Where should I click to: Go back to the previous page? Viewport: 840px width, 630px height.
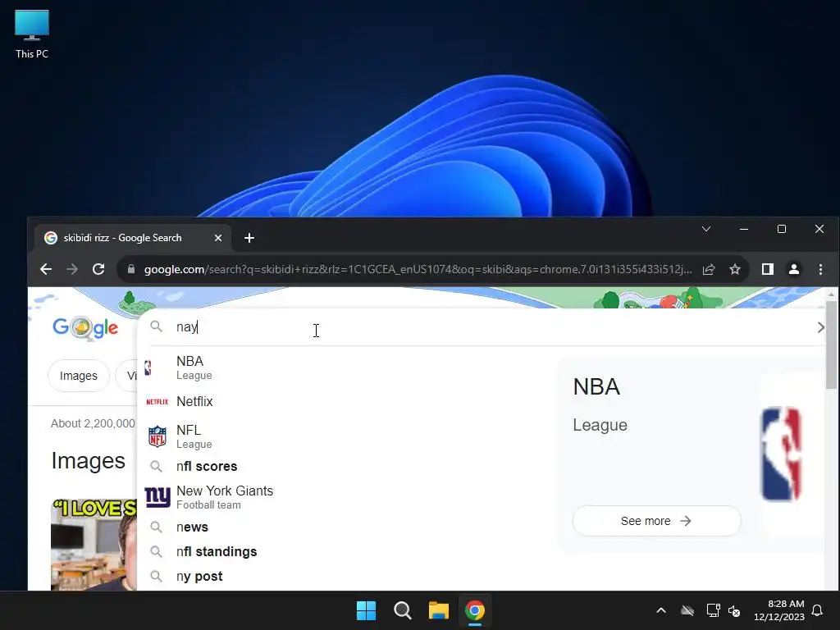46,269
